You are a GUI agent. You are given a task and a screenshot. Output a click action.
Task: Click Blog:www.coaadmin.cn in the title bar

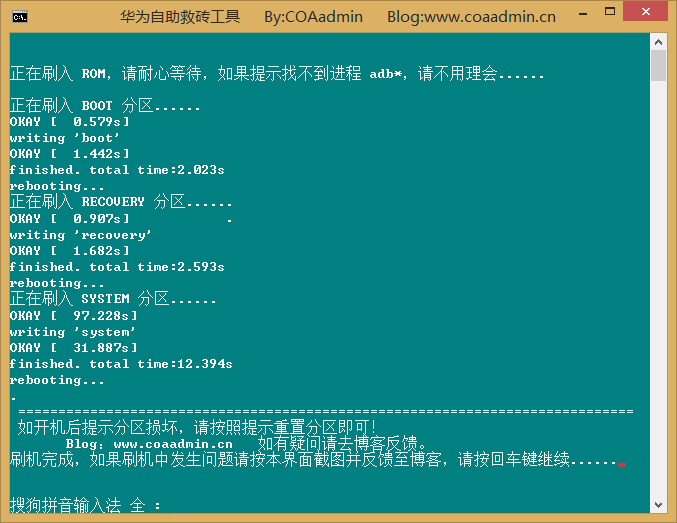pos(471,17)
